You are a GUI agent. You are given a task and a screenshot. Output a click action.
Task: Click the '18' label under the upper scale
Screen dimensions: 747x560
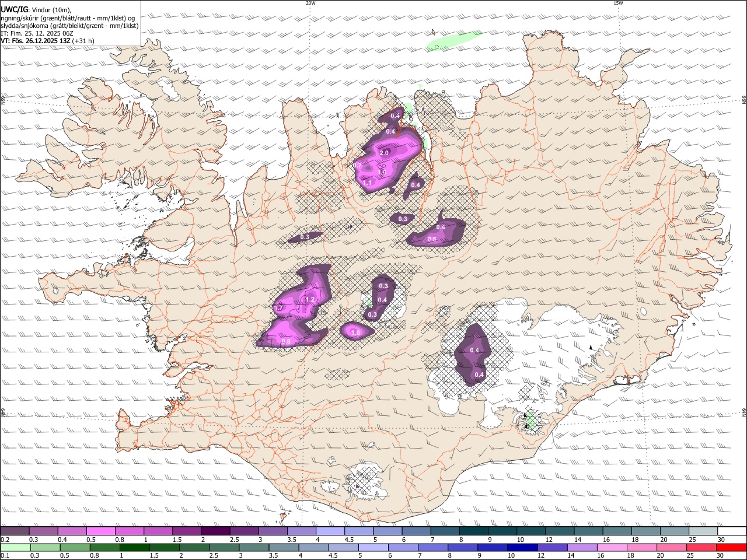coord(635,540)
